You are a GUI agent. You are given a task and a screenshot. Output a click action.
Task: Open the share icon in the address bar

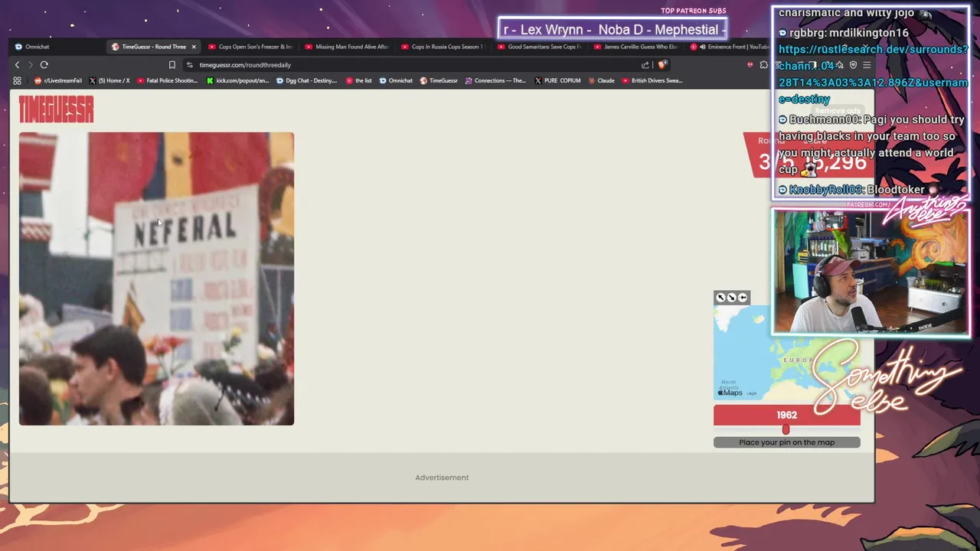coord(645,65)
